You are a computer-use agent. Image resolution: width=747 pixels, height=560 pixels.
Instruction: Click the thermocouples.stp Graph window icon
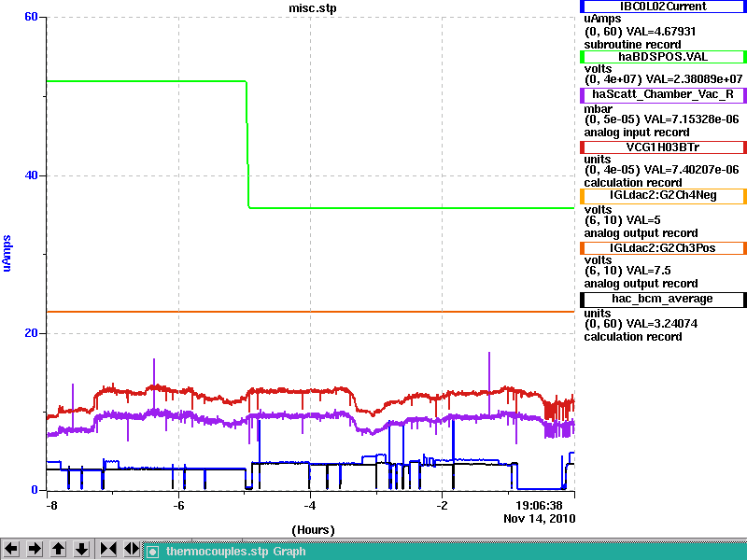click(x=152, y=552)
